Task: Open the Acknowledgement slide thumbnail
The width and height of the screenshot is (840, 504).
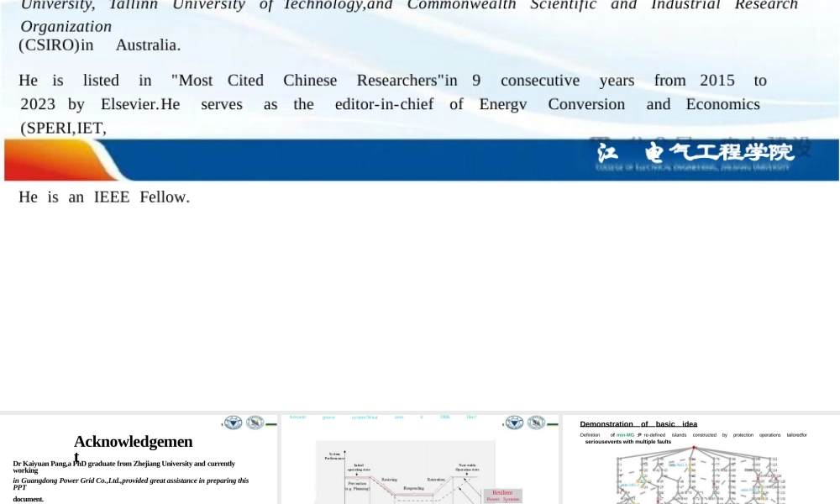Action: [x=139, y=459]
